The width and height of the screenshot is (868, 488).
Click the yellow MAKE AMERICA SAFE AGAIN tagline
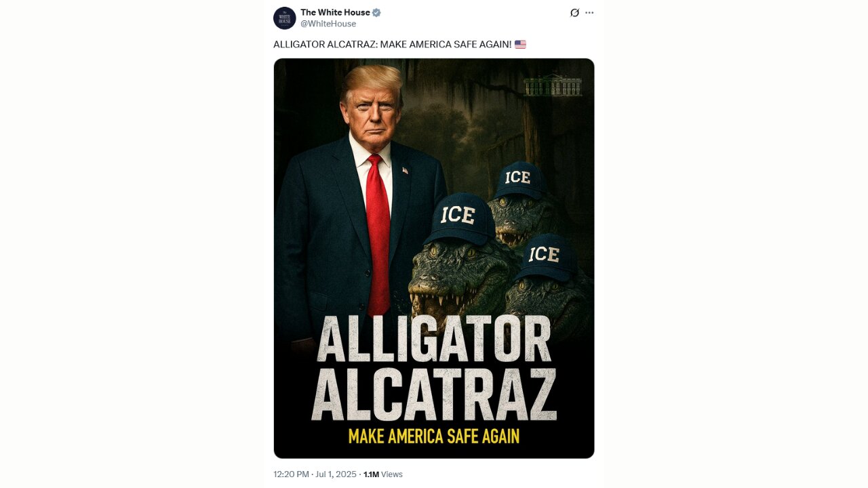pos(434,436)
